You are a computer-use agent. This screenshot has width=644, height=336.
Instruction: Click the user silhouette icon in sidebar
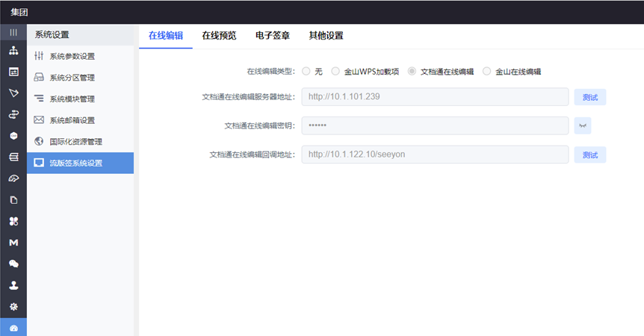(13, 285)
